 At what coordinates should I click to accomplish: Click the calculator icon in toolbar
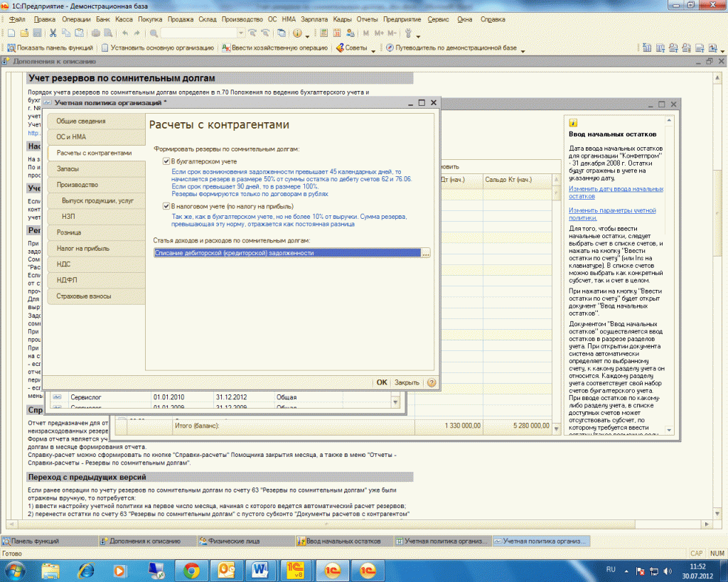coord(324,33)
